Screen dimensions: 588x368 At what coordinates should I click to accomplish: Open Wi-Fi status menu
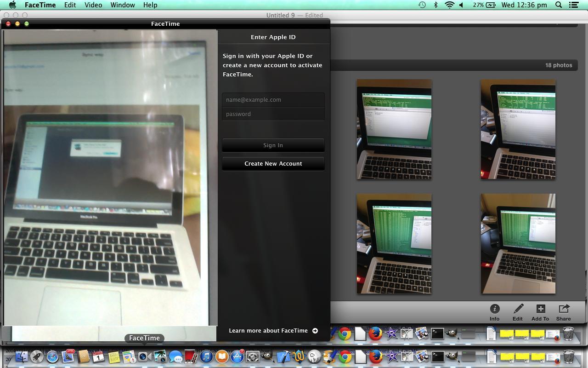pyautogui.click(x=450, y=5)
